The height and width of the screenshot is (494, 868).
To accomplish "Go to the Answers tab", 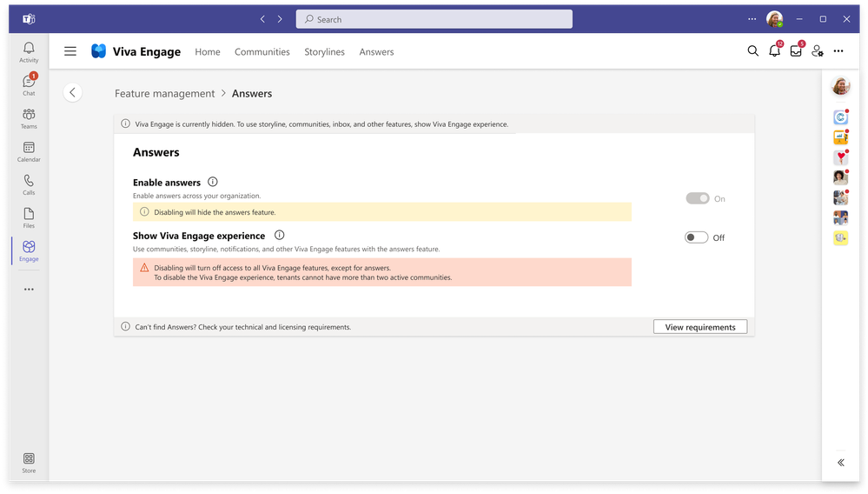I will 376,51.
